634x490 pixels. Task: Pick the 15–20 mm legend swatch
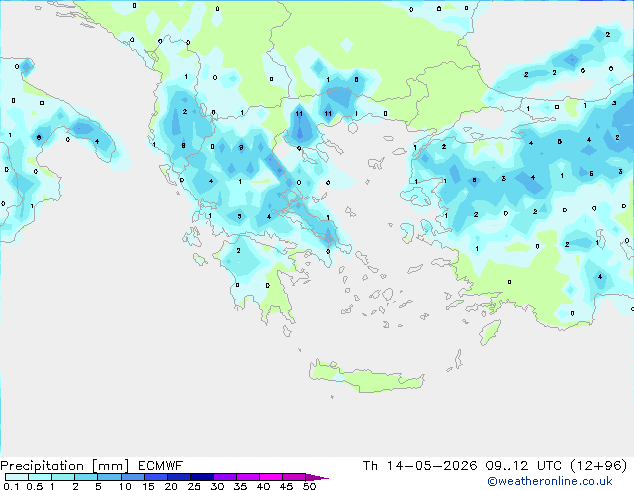coord(156,477)
